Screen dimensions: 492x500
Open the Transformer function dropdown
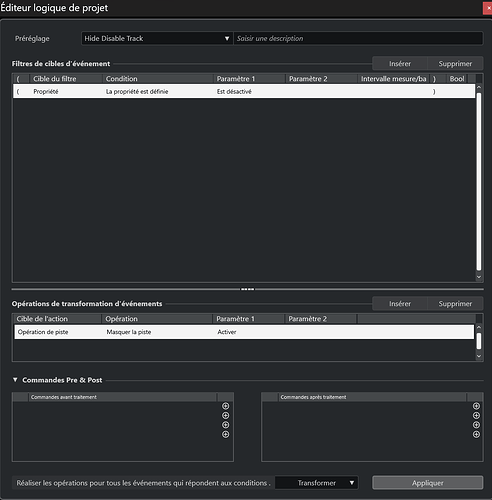pos(316,483)
